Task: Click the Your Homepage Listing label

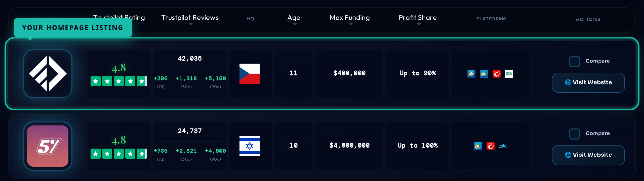Action: coord(73,28)
